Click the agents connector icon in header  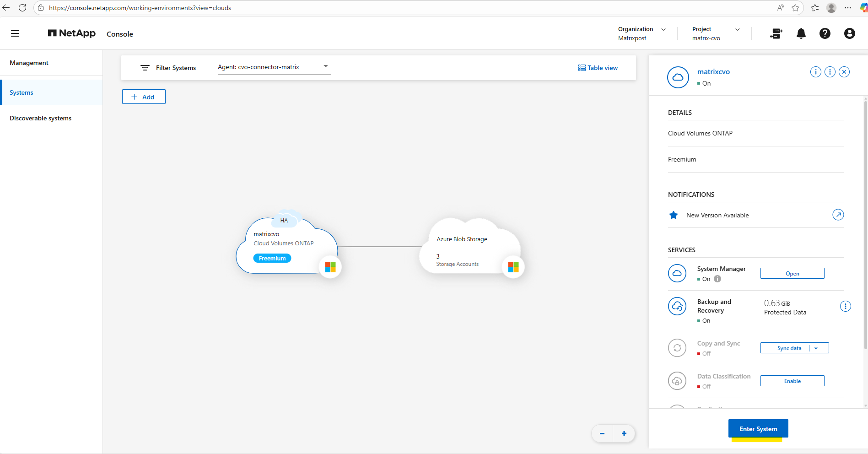[x=776, y=33]
